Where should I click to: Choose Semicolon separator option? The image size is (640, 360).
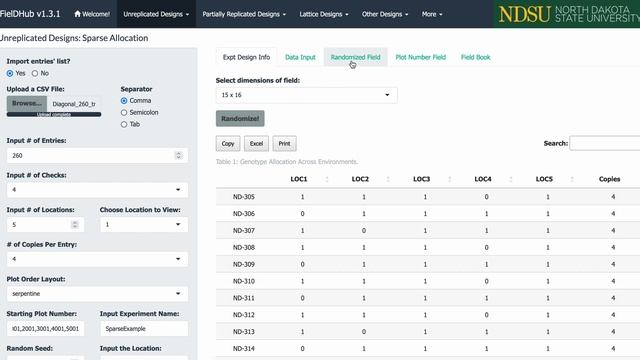pos(124,112)
